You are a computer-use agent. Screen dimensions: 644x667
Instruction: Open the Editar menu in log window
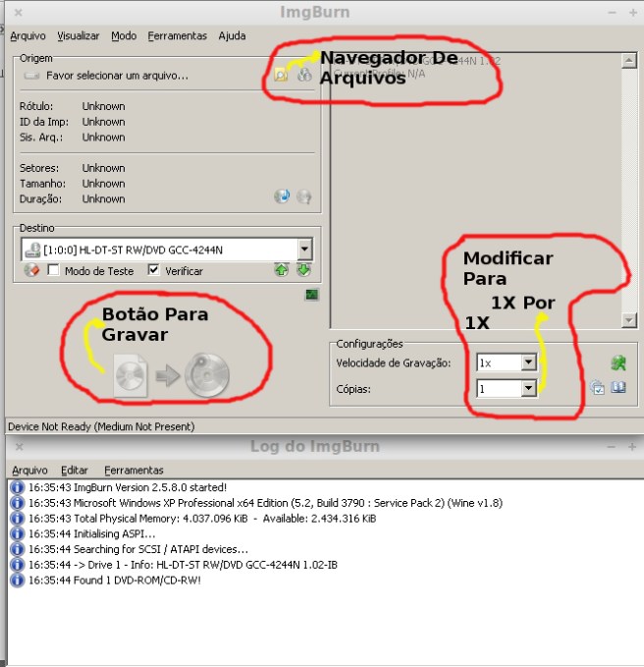pos(75,470)
